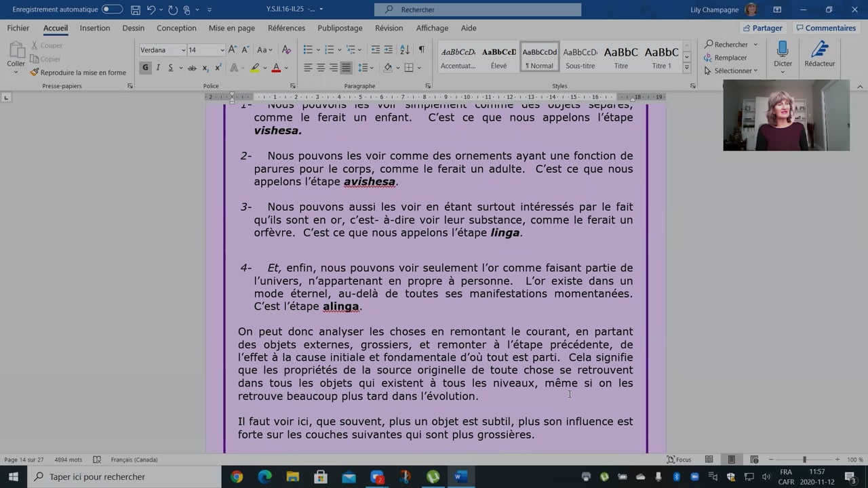
Task: Toggle paragraph marks display
Action: click(x=421, y=49)
